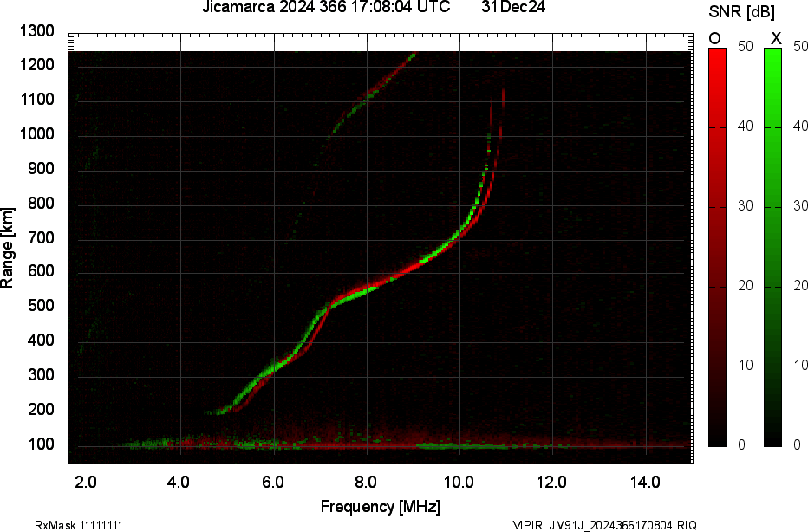Click the 'Range [km]' axis label

point(7,248)
